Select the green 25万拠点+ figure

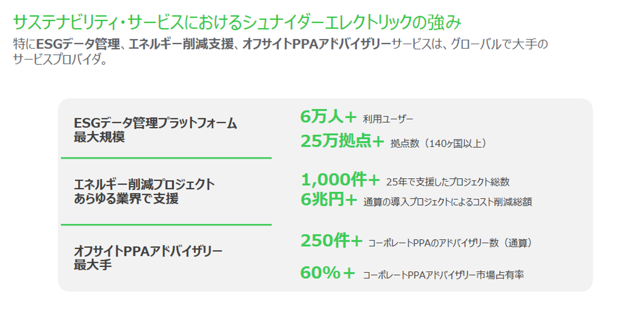[342, 141]
